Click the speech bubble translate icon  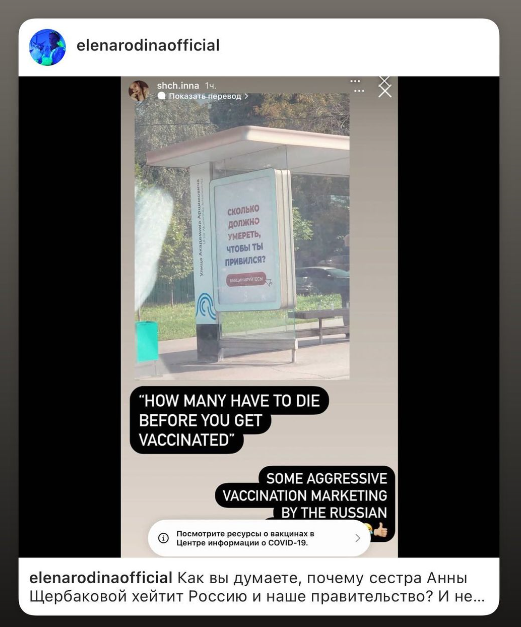pos(162,96)
